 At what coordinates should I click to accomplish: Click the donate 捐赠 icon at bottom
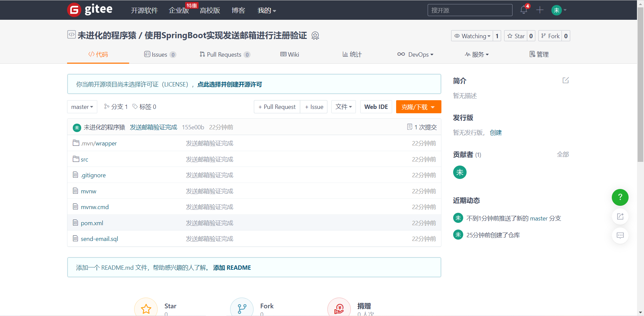(339, 308)
